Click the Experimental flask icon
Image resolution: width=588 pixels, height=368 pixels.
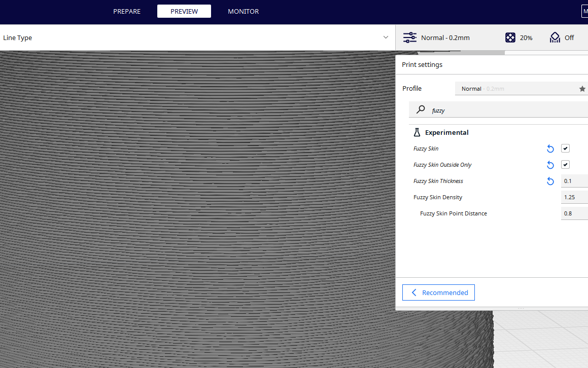click(x=417, y=132)
